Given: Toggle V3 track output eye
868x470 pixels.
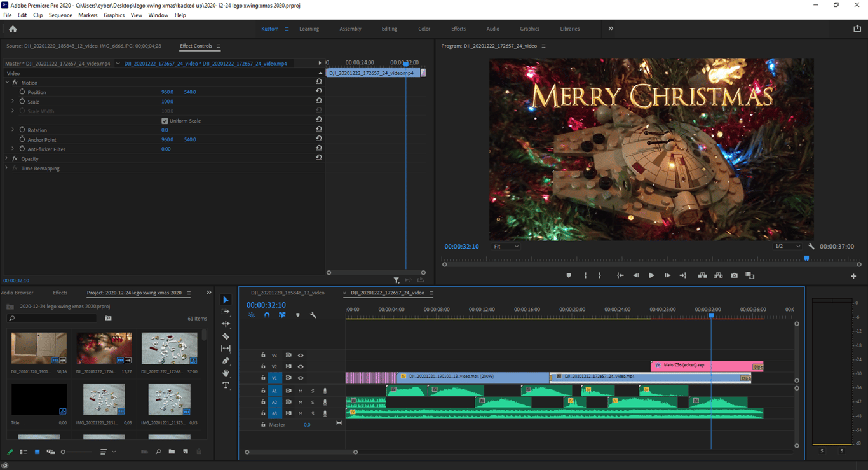Looking at the screenshot, I should (x=301, y=356).
